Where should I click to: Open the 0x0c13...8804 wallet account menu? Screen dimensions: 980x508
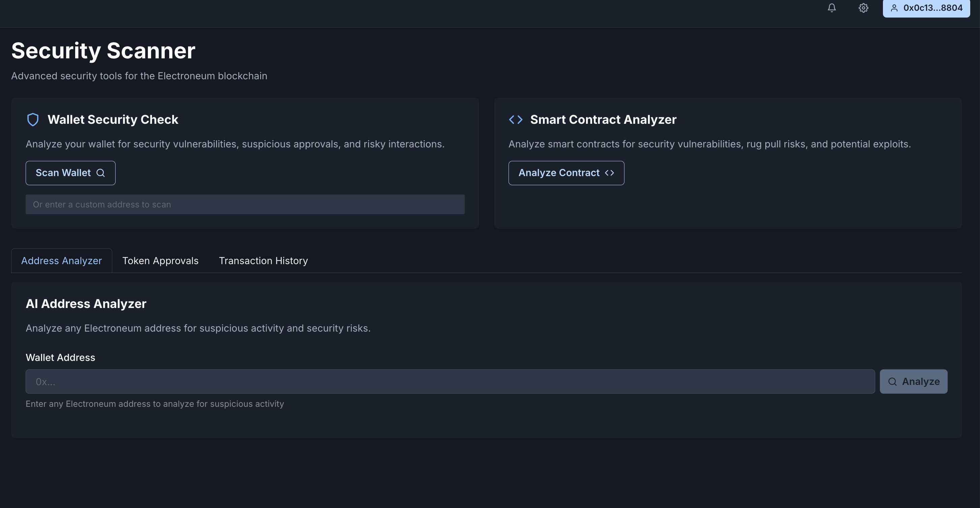[932, 8]
